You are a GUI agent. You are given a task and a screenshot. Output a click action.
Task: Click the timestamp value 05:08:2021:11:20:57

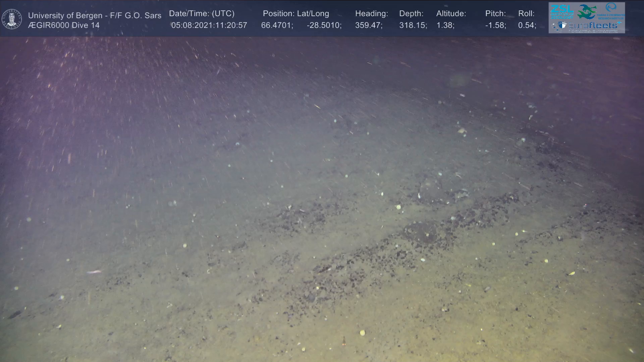(x=209, y=25)
